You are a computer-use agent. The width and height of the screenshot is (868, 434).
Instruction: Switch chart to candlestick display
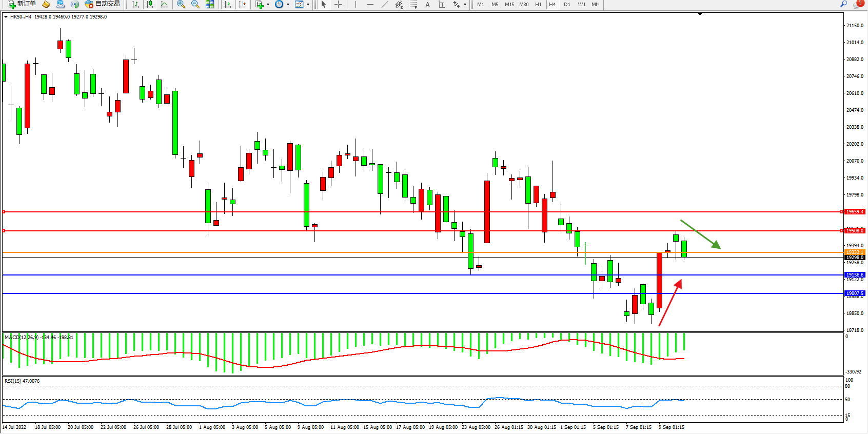tap(150, 4)
